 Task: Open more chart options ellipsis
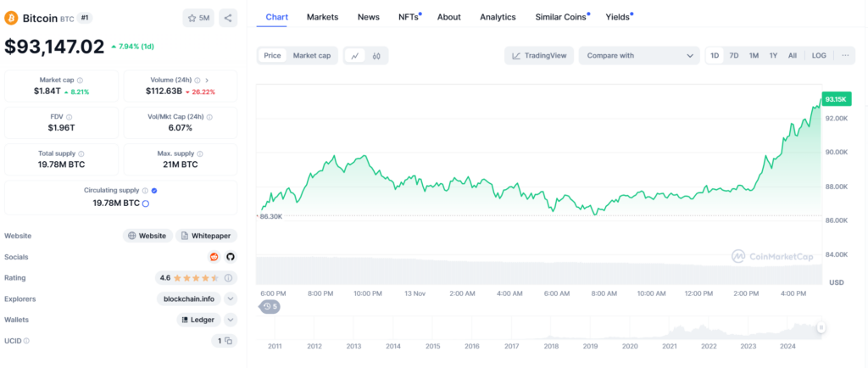pos(845,55)
